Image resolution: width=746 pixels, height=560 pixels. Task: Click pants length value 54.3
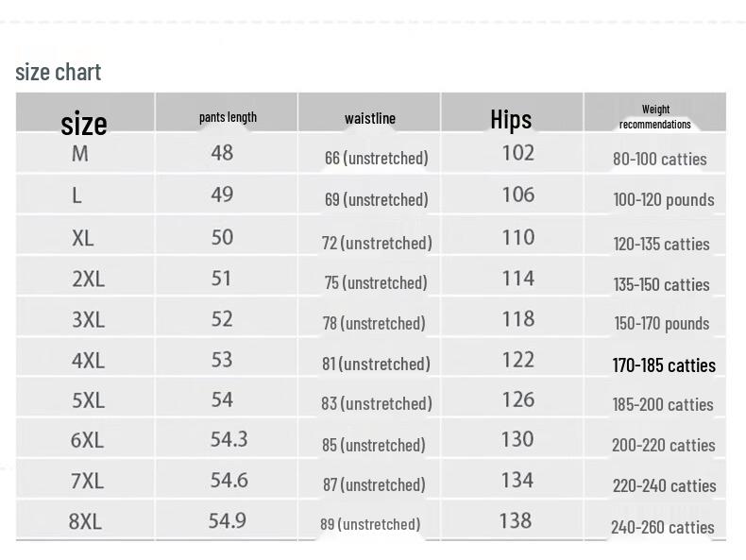tap(229, 439)
